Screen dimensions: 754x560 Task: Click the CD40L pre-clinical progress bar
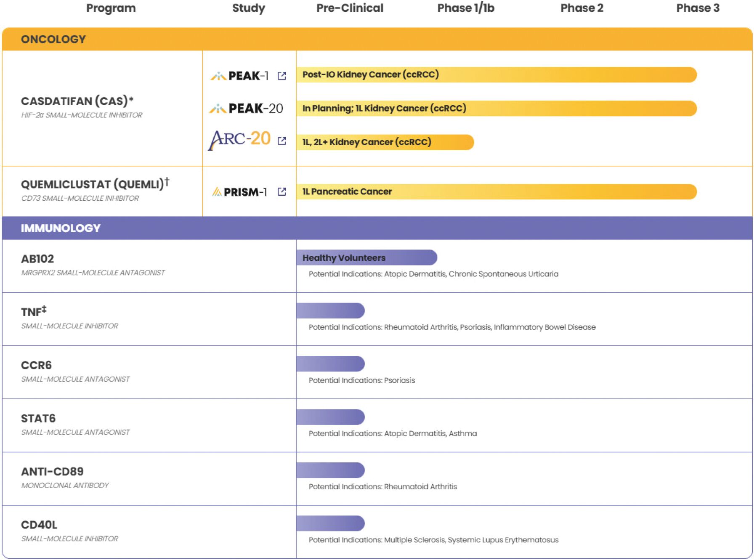[330, 523]
